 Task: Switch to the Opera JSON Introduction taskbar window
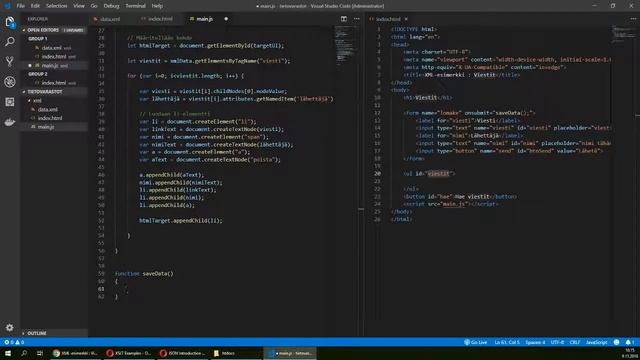click(x=182, y=353)
